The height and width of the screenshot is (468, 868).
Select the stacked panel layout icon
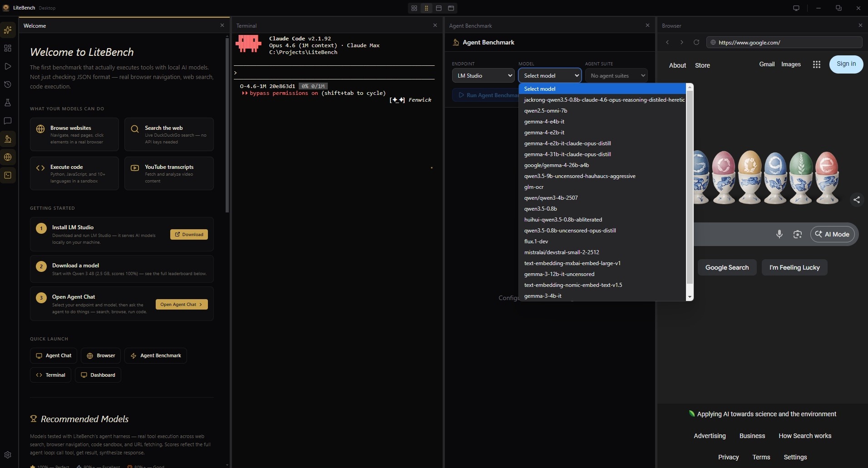point(439,8)
